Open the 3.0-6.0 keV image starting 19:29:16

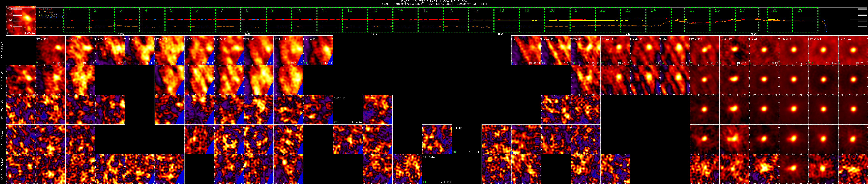click(x=793, y=50)
